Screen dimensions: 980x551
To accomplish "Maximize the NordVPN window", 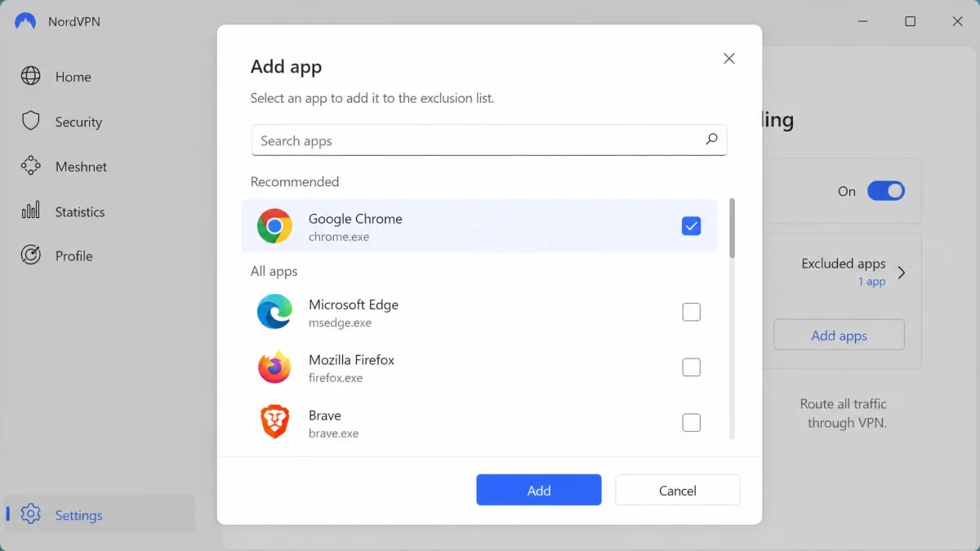I will pos(910,21).
